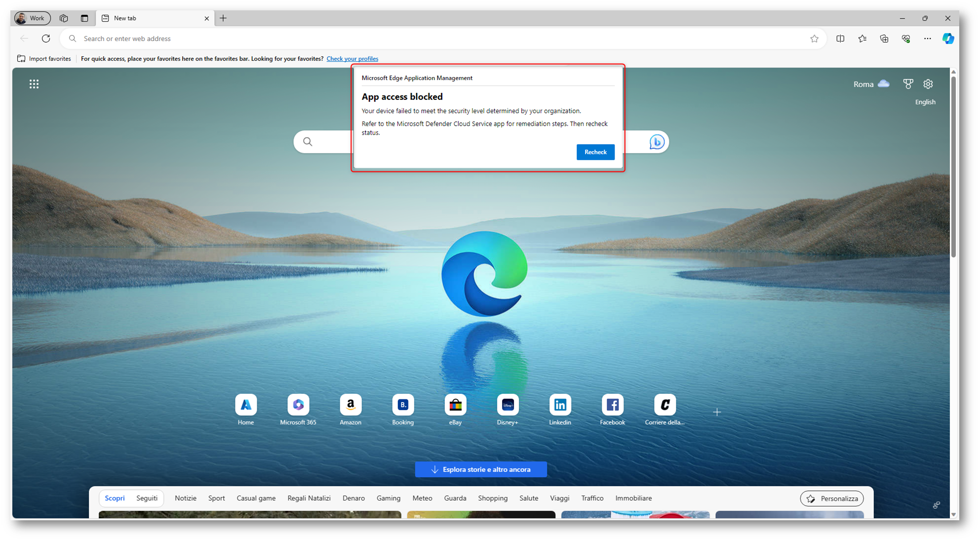Open the Favorites toolbar icon
Screen dimensions: 980x541
[862, 39]
